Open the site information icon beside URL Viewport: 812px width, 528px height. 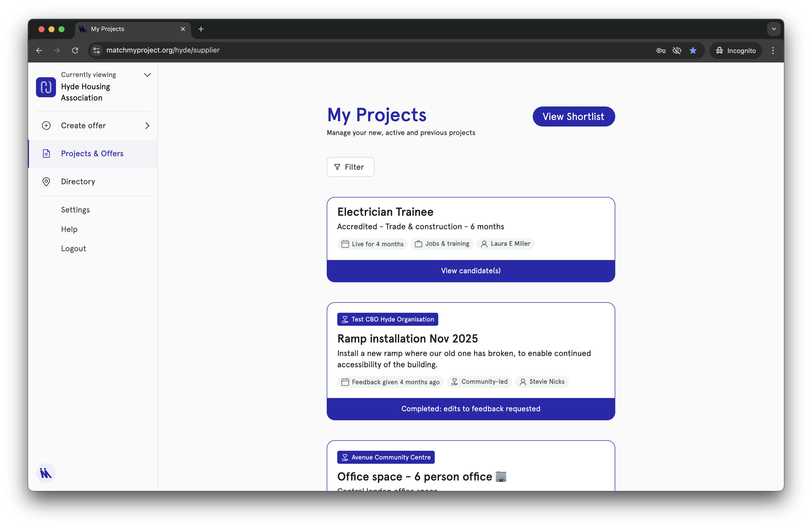[96, 50]
